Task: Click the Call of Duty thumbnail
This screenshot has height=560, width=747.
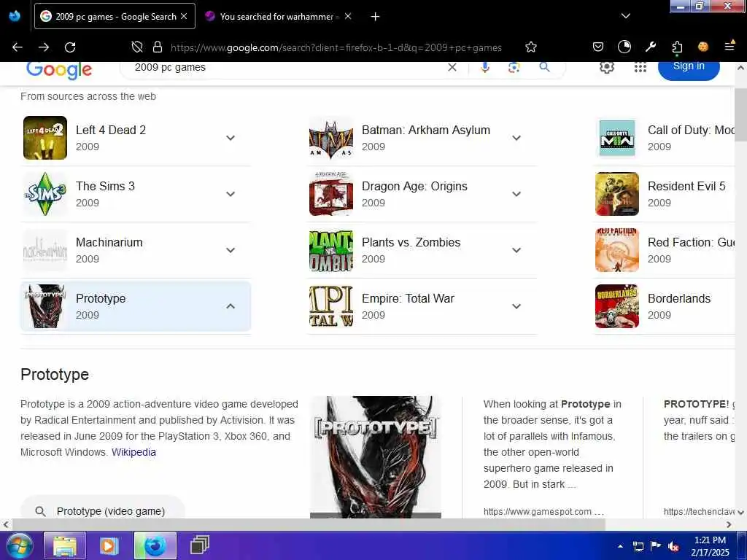Action: [617, 138]
